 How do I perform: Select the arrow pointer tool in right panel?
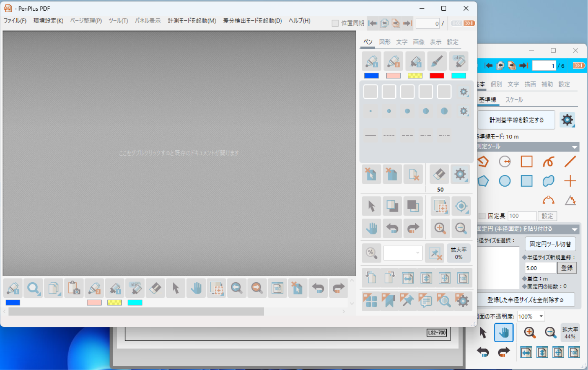tap(371, 206)
